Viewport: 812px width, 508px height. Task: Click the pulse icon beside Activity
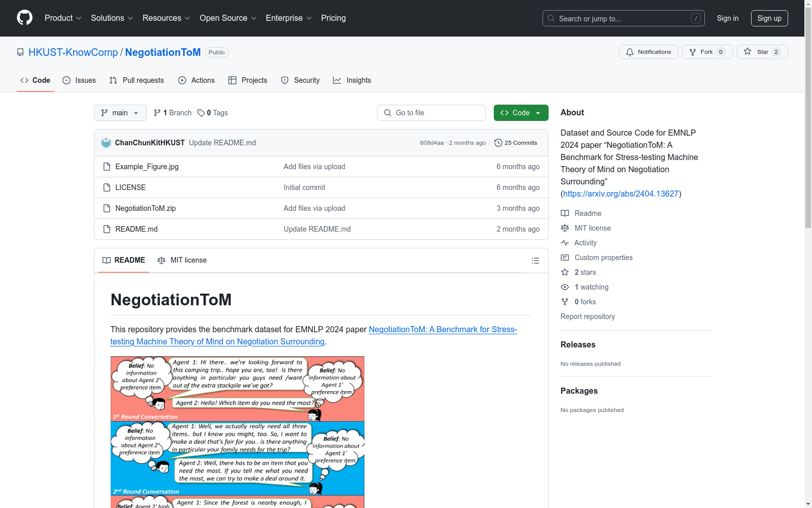tap(565, 243)
